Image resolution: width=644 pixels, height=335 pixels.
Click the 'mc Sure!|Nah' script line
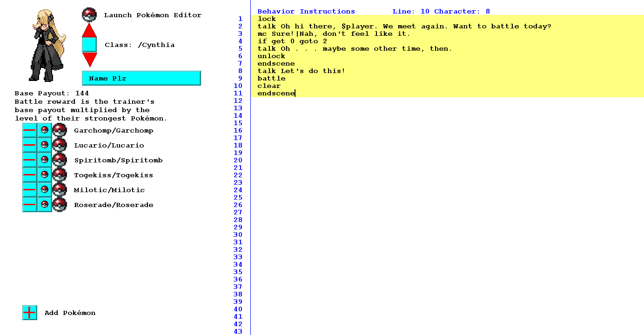coord(334,34)
